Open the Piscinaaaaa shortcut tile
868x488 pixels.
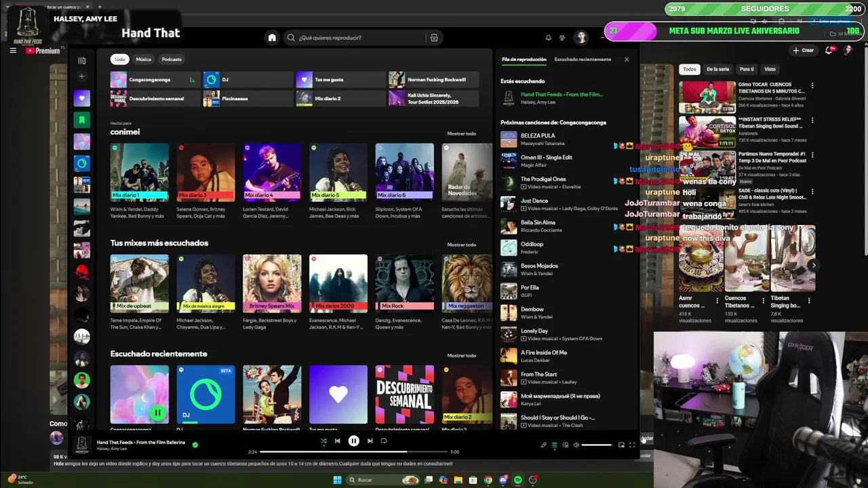(248, 99)
